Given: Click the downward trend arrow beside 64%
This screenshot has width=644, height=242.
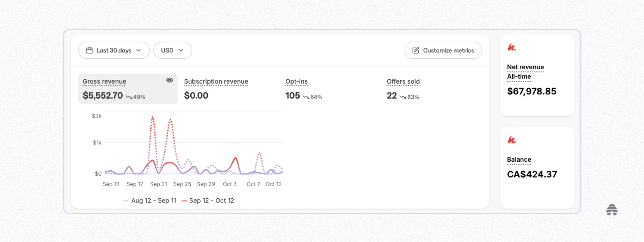Looking at the screenshot, I should [x=306, y=97].
